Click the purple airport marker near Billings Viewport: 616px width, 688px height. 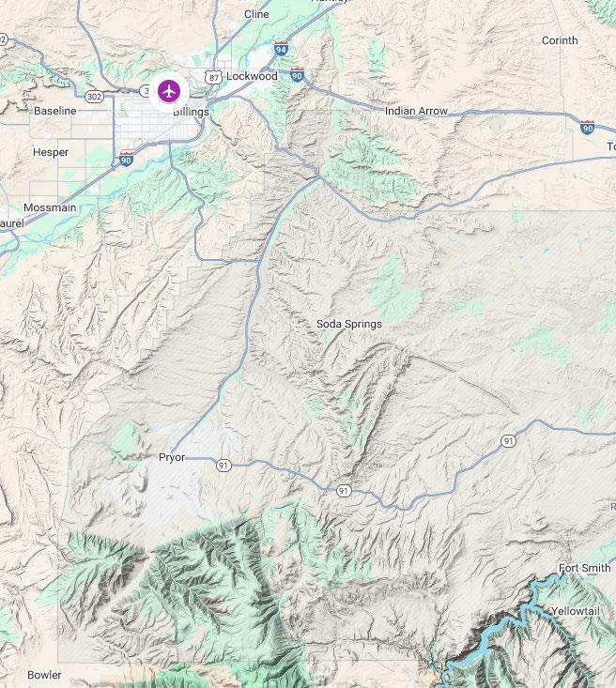(x=169, y=92)
